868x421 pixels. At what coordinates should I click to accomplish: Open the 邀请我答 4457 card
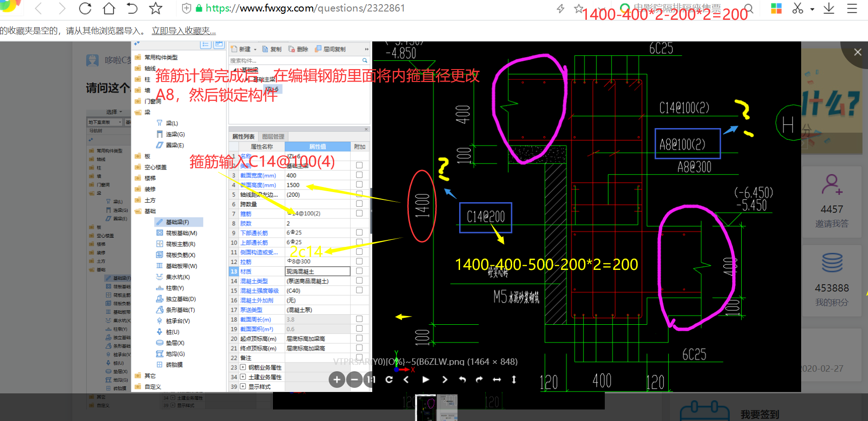tap(832, 202)
